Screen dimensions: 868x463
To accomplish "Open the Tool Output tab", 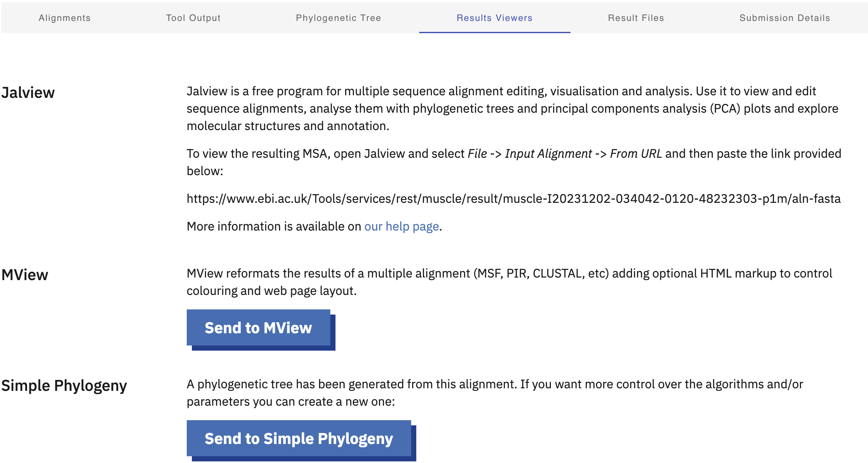I will (193, 18).
